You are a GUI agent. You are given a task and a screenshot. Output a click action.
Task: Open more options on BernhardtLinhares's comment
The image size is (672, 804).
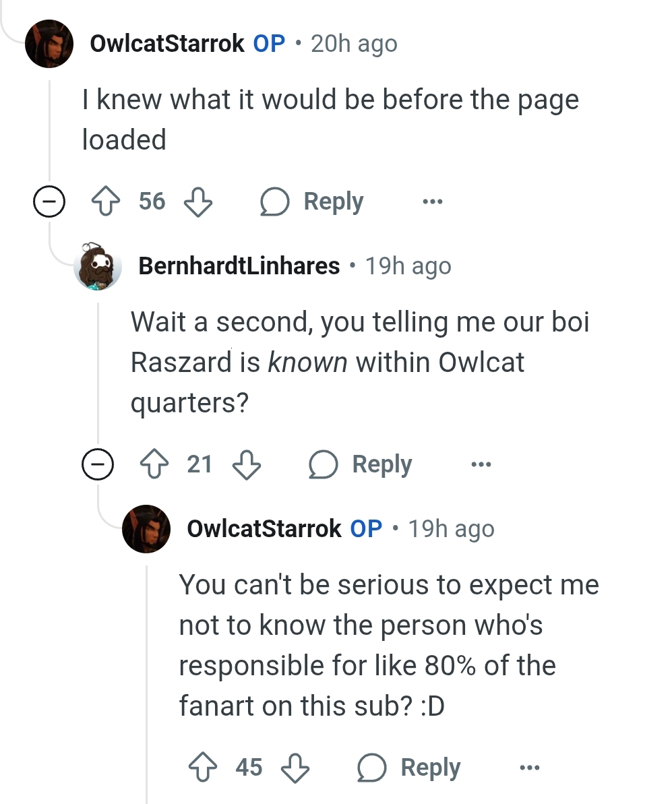[481, 464]
